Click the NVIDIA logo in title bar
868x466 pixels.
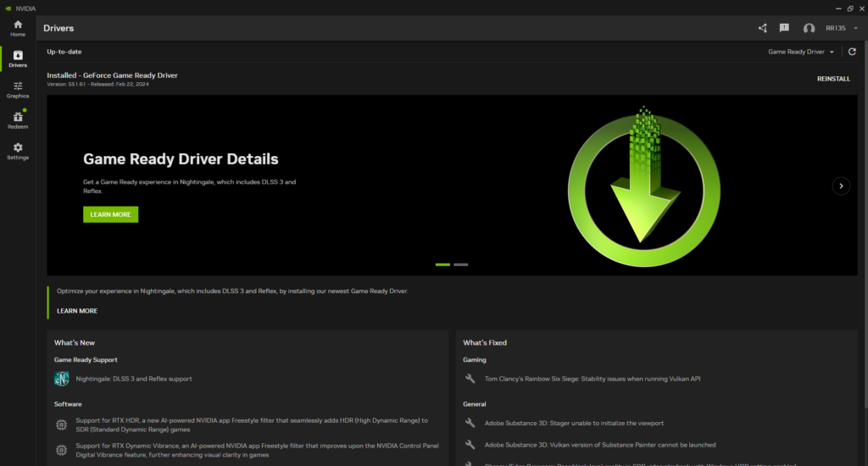point(8,8)
